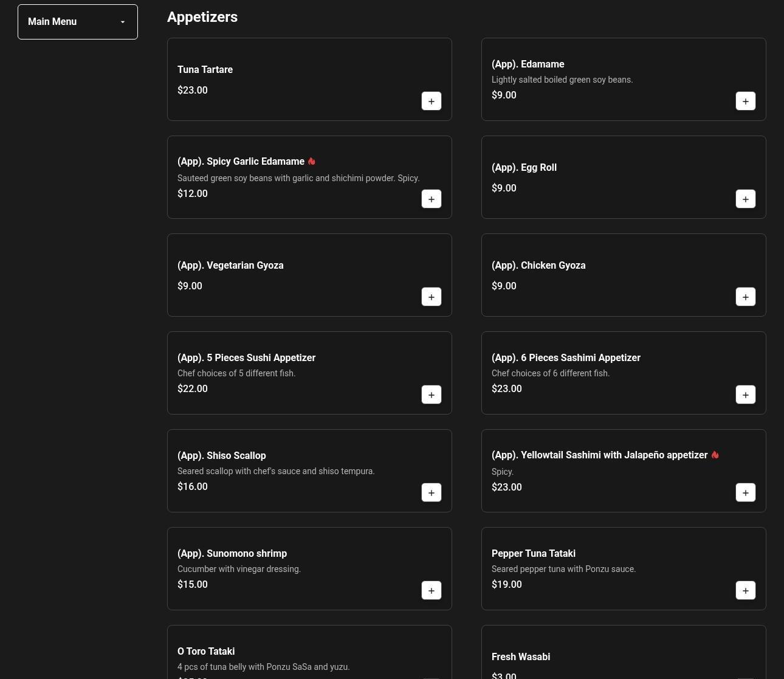Click plus on 5 Pieces Sushi Appetizer

pyautogui.click(x=431, y=395)
